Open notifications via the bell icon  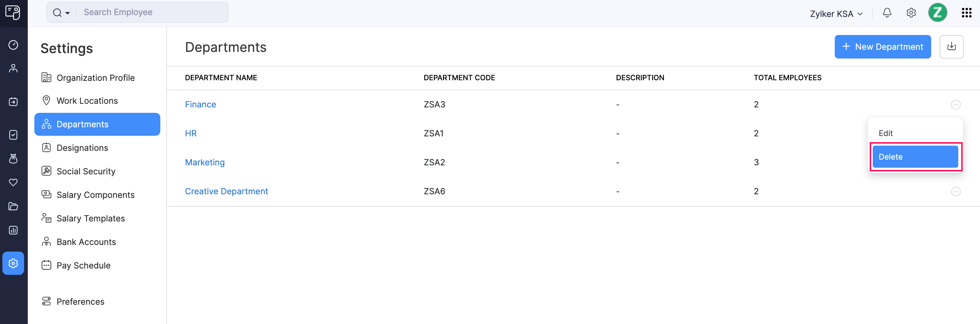click(x=887, y=13)
